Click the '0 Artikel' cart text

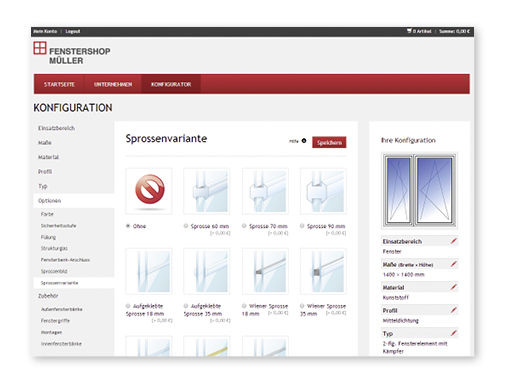(x=422, y=31)
